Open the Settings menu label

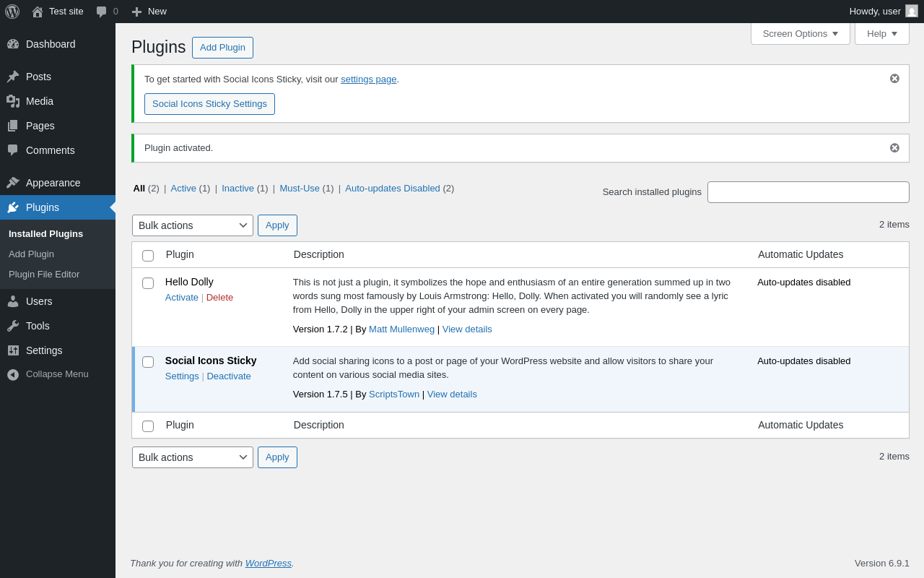coord(44,350)
